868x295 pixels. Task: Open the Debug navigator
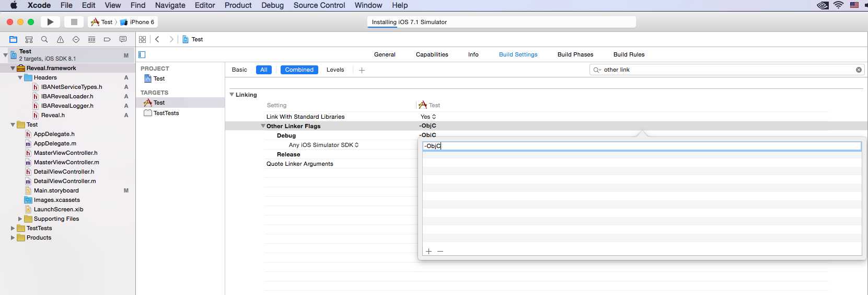(91, 39)
